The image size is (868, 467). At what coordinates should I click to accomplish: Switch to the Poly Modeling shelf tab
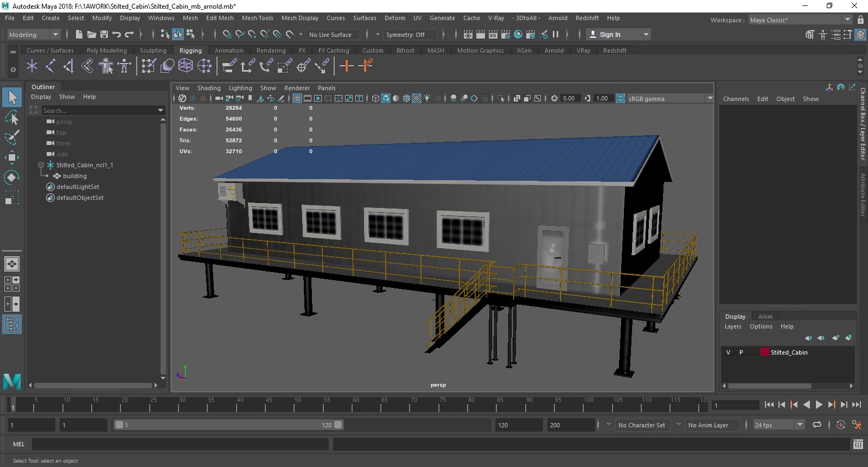coord(107,51)
